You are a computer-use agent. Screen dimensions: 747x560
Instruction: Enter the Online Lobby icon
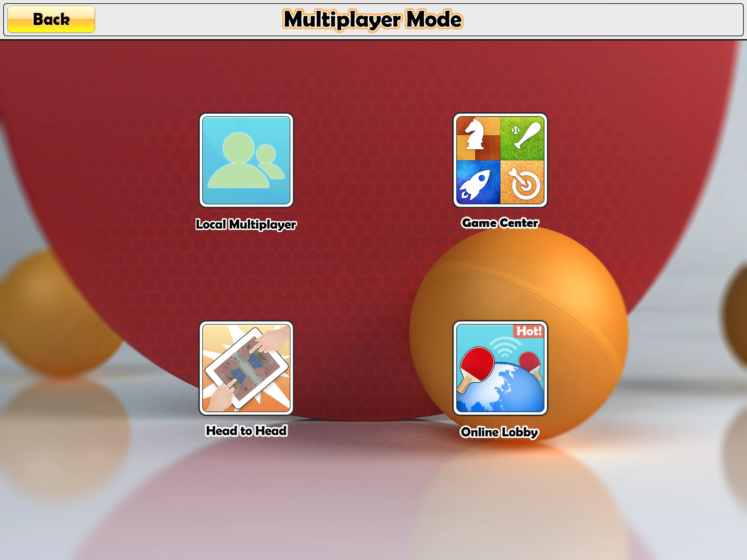point(500,368)
